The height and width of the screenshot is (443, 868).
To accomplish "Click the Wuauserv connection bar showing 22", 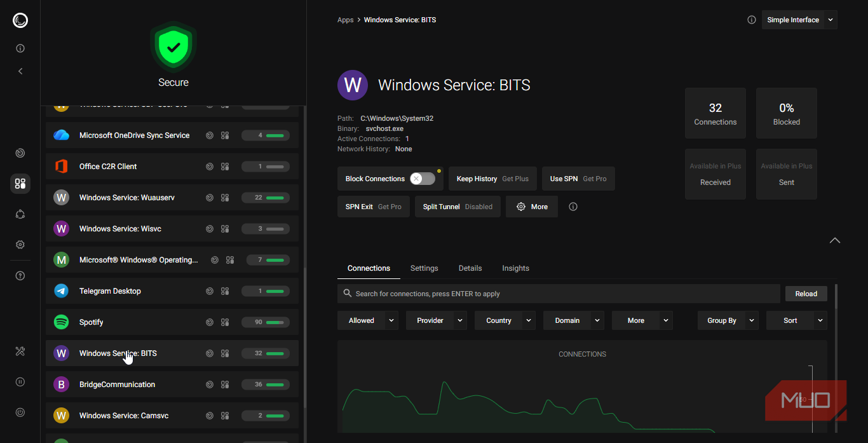I will click(266, 198).
